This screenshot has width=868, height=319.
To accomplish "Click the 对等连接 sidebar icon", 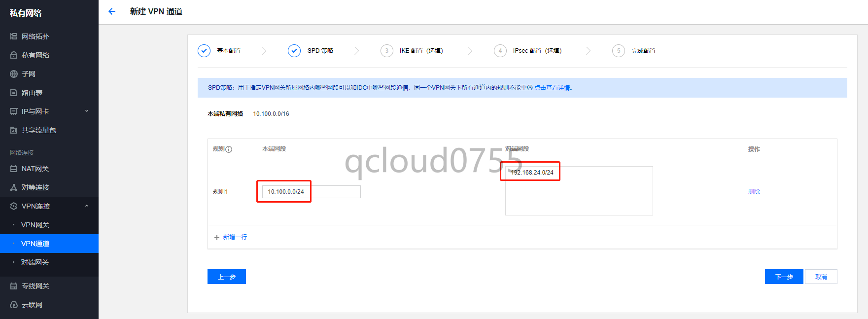I will pos(14,187).
